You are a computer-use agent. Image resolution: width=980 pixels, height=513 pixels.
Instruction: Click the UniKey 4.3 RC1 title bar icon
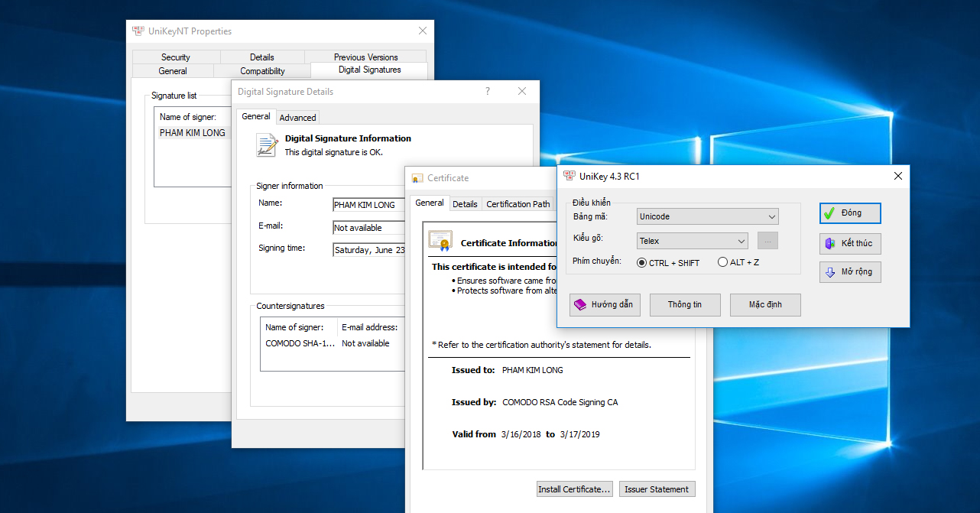[569, 176]
